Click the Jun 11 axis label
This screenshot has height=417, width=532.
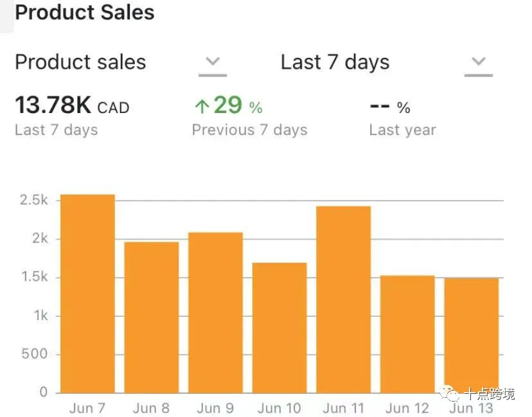[343, 408]
